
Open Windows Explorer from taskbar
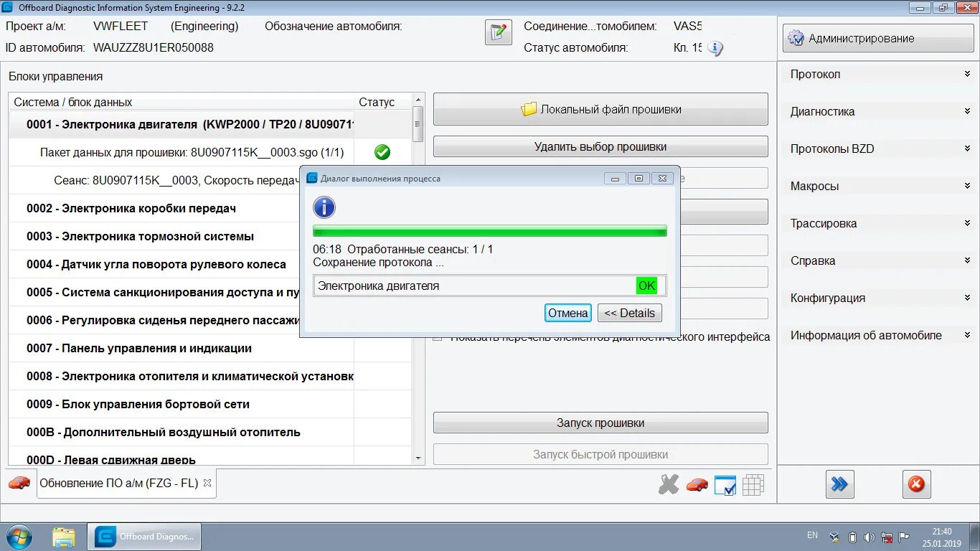pos(64,537)
